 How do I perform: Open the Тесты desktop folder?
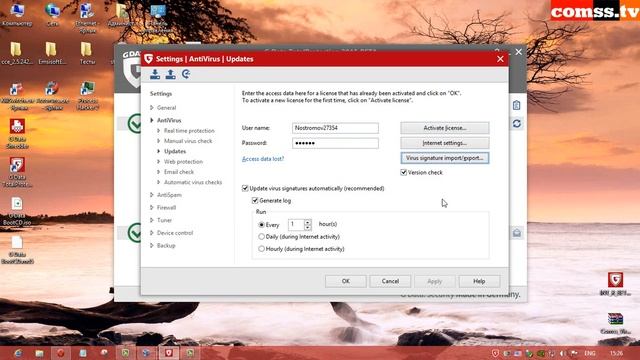tap(87, 53)
